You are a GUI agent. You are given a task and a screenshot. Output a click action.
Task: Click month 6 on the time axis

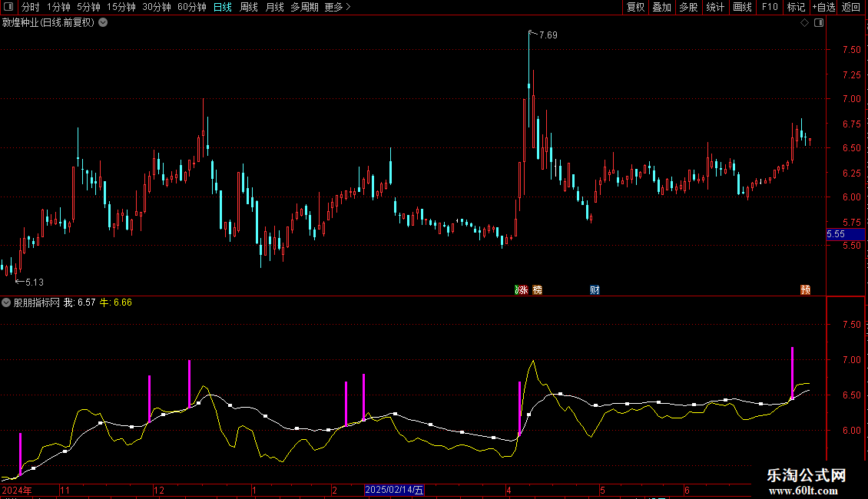[687, 491]
